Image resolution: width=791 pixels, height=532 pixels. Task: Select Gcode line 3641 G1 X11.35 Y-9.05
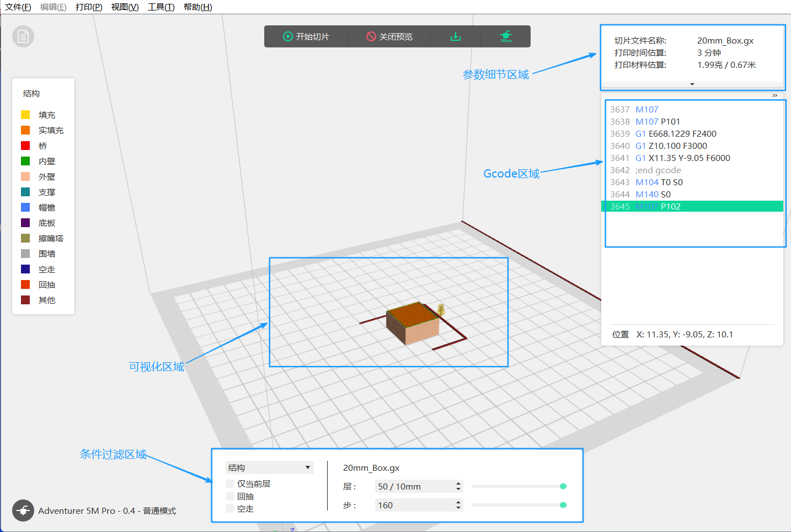coord(692,158)
